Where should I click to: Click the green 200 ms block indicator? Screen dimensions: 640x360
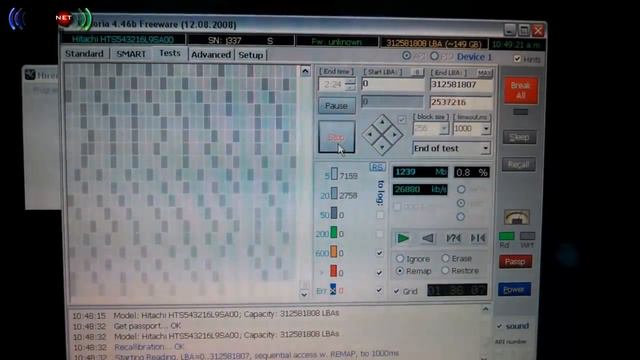click(334, 232)
